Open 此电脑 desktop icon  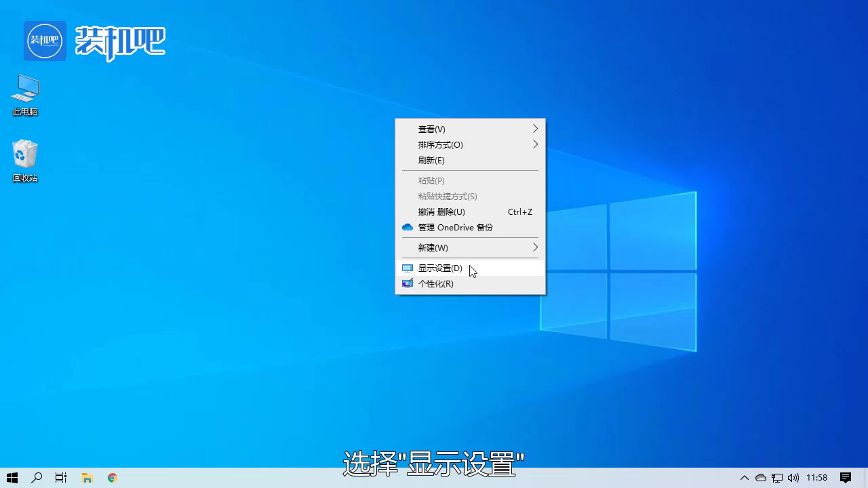pos(25,95)
